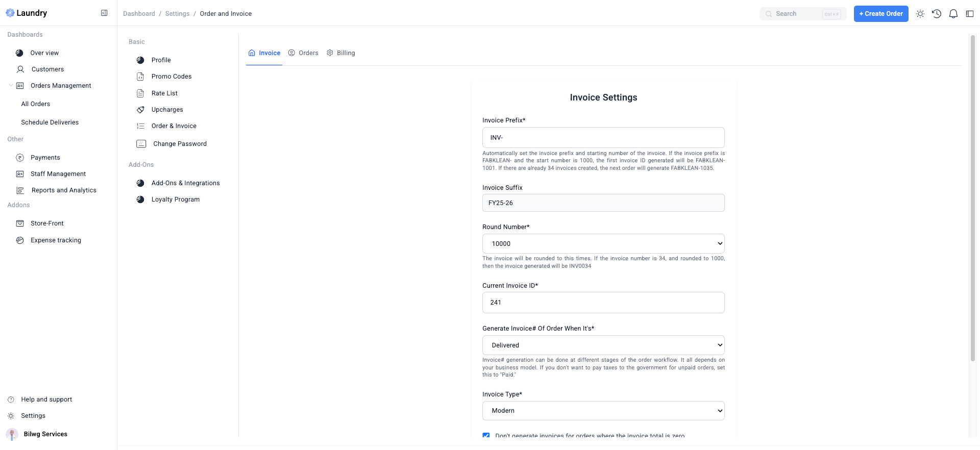This screenshot has height=450, width=980.
Task: Go to Dashboard breadcrumb link
Action: [139, 14]
